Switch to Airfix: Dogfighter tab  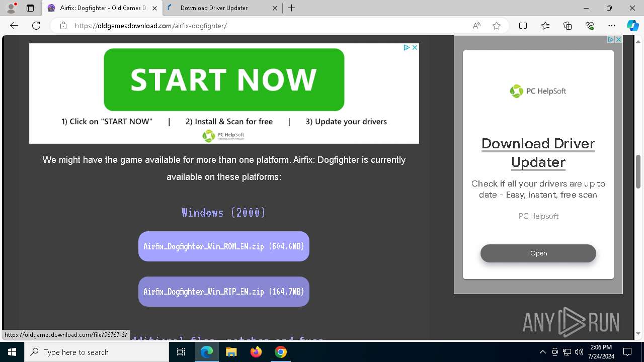102,8
